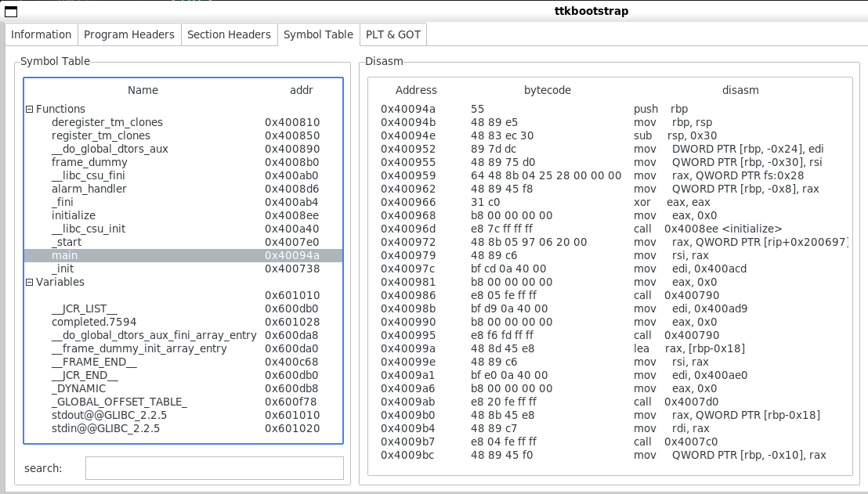Viewport: 868px width, 494px height.
Task: Select the 'sub rsp, 0x30' instruction
Action: tap(610, 135)
